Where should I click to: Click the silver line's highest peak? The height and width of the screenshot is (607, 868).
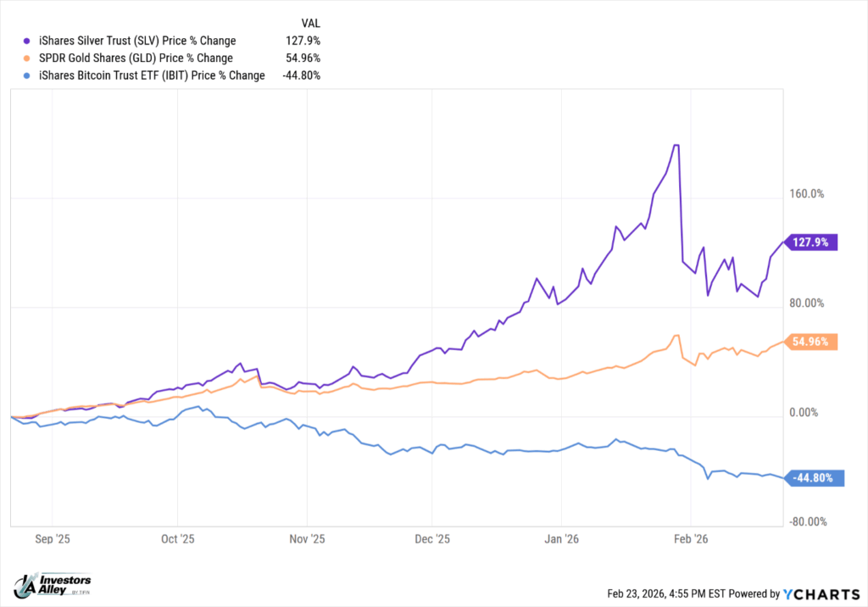[676, 146]
